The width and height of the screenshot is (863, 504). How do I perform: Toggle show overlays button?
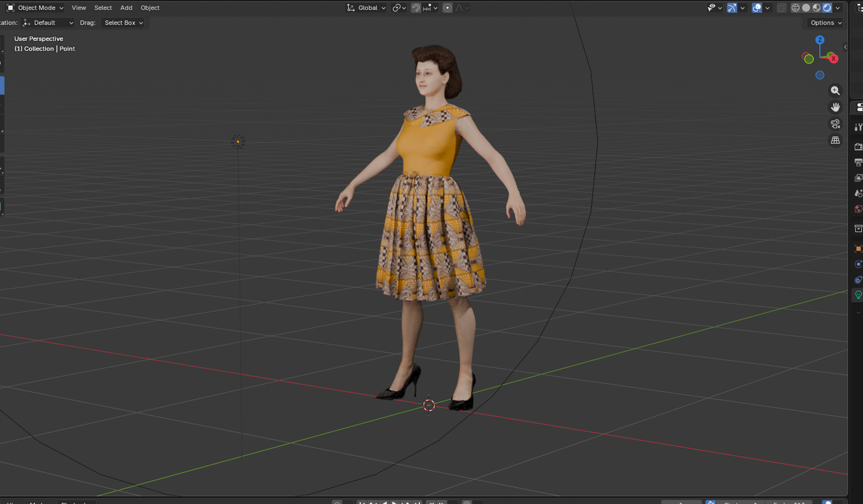click(x=757, y=7)
